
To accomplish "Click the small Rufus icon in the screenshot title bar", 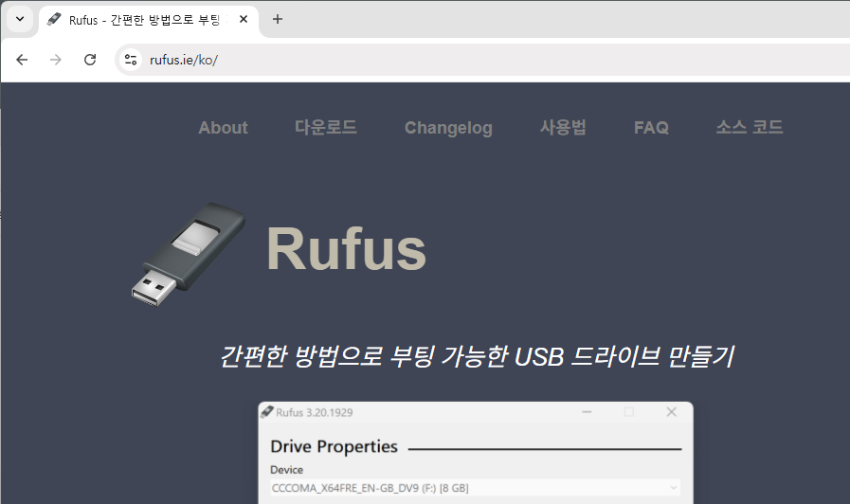I will pos(266,412).
